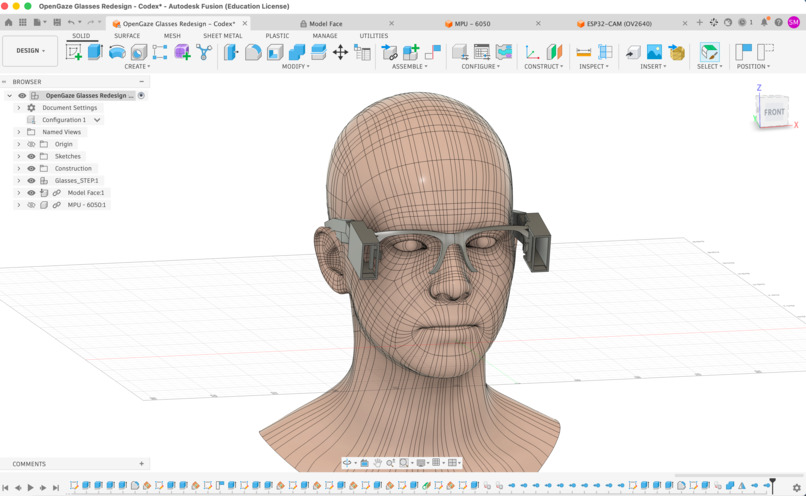Click the timeline end marker

[x=772, y=485]
